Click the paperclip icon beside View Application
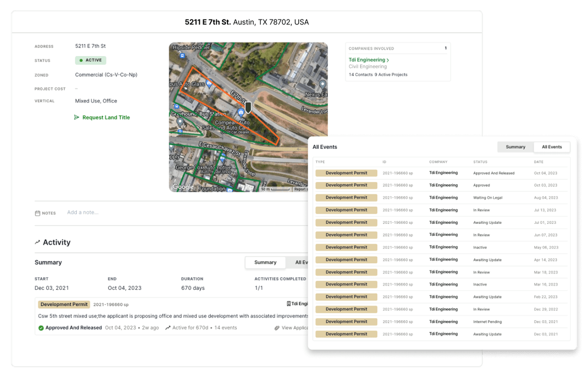Viewport: 588px width, 377px height. click(x=277, y=327)
